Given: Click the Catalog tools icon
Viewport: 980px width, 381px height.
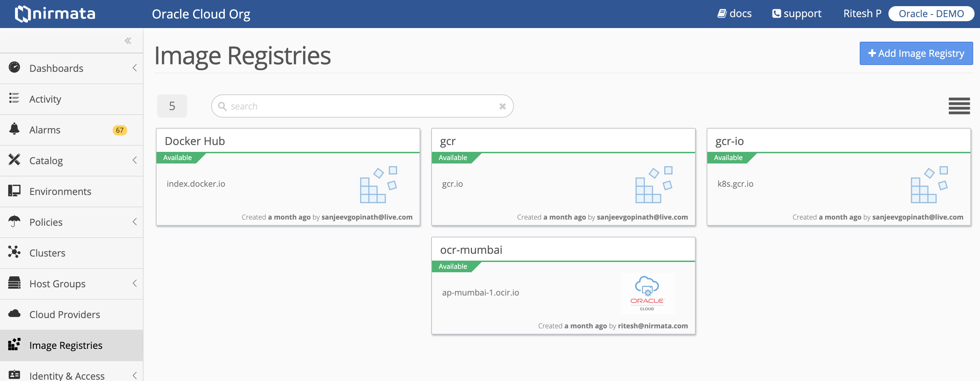Looking at the screenshot, I should coord(14,160).
